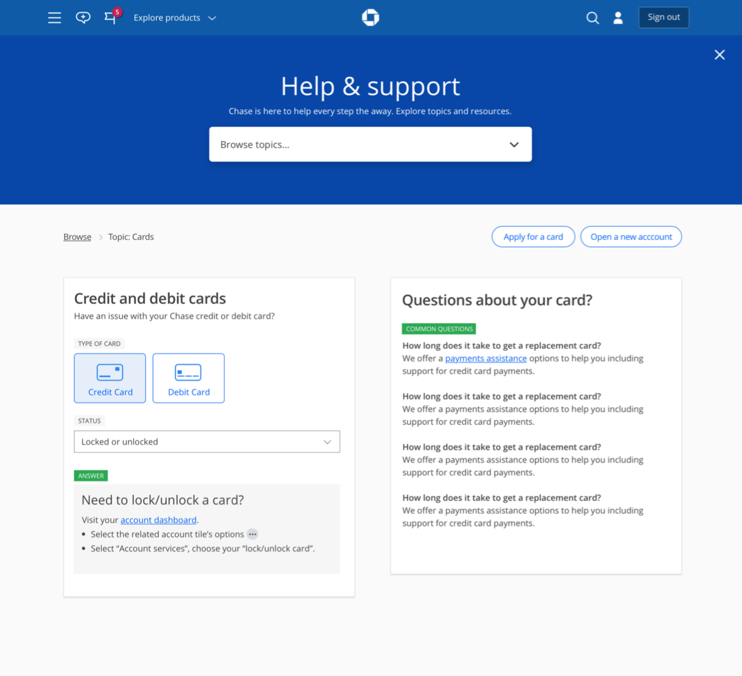The height and width of the screenshot is (676, 742).
Task: Select the Debit Card type option
Action: (x=188, y=378)
